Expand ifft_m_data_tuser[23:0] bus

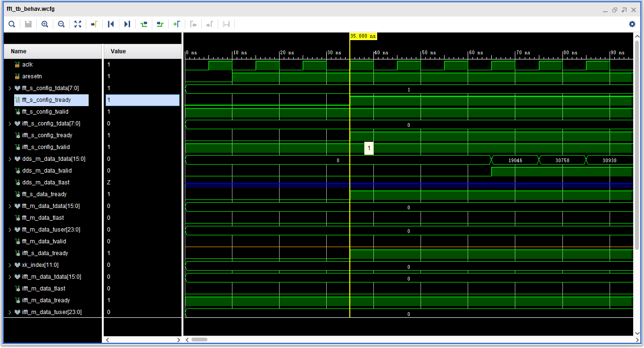click(x=10, y=312)
